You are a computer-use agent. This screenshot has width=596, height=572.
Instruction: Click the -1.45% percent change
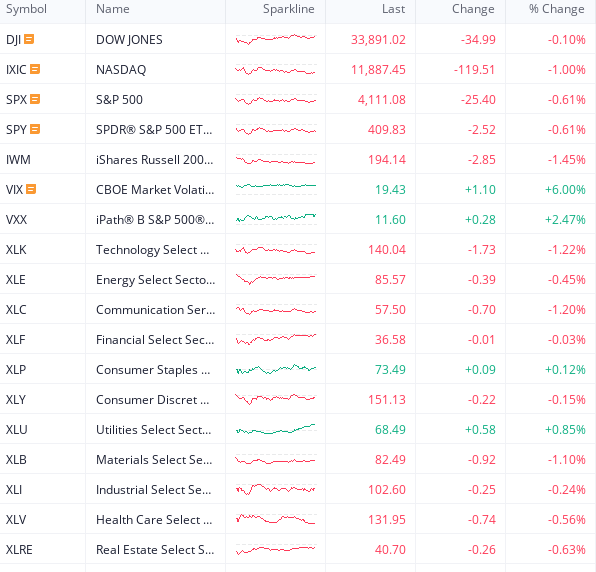(566, 160)
